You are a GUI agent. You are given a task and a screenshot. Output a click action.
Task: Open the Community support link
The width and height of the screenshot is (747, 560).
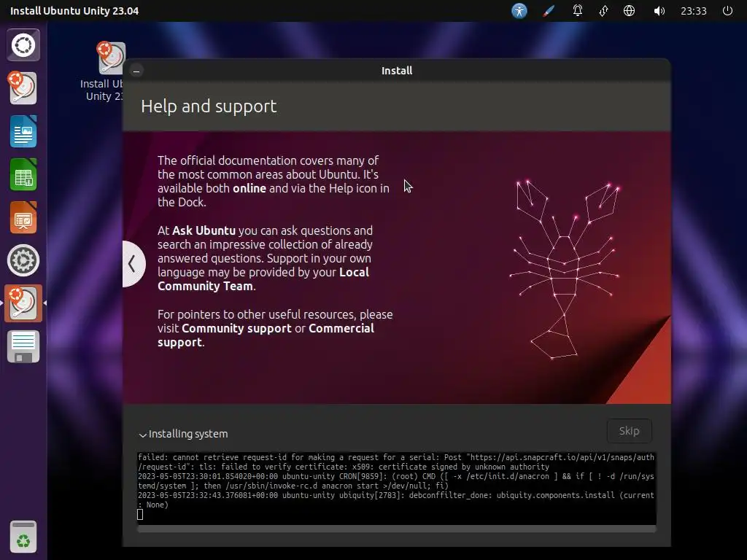coord(236,328)
